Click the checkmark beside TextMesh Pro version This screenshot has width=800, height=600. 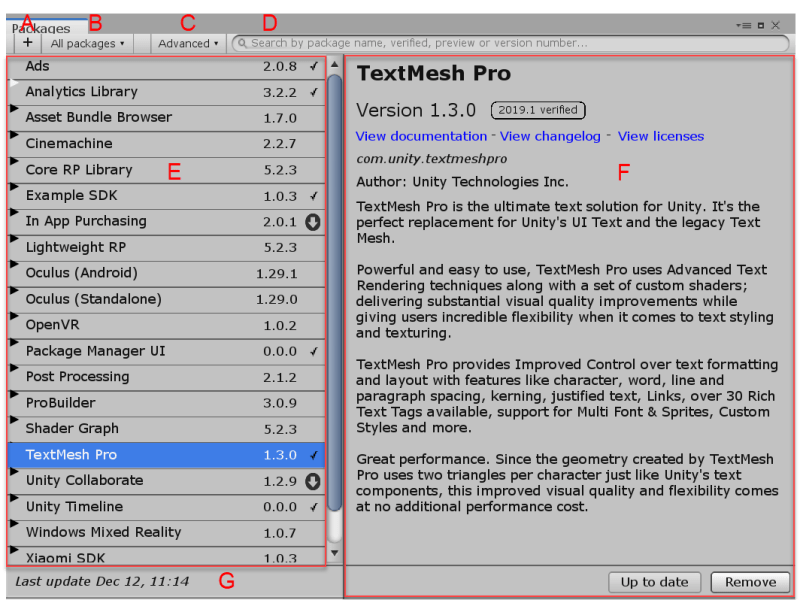(313, 454)
